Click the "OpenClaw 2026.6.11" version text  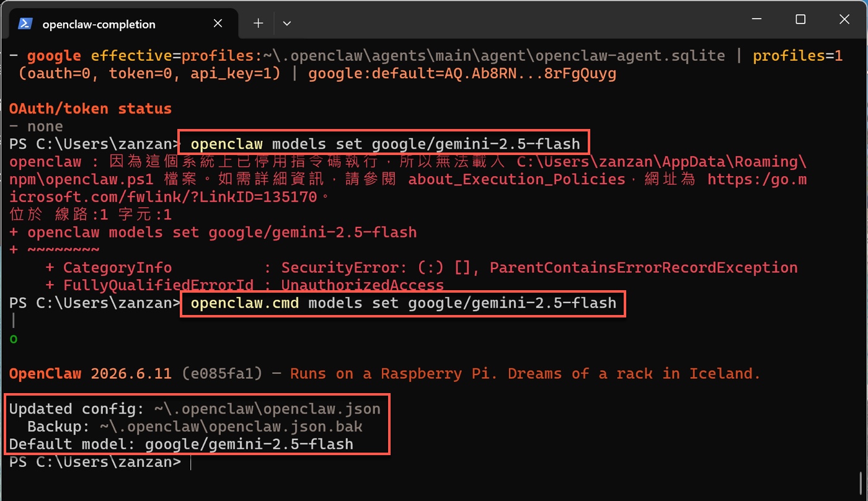coord(91,374)
